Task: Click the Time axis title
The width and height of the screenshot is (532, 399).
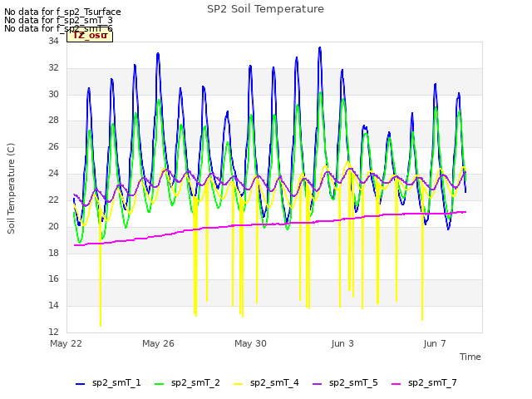Action: (470, 357)
